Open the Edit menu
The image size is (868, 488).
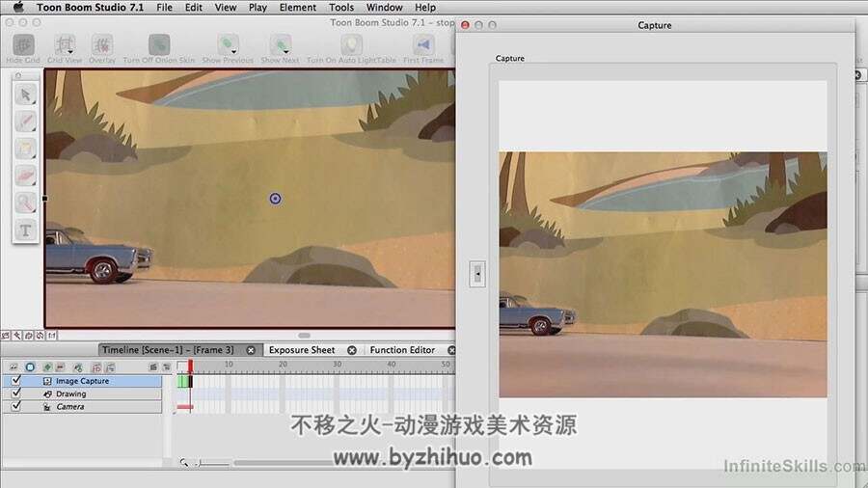(x=193, y=7)
